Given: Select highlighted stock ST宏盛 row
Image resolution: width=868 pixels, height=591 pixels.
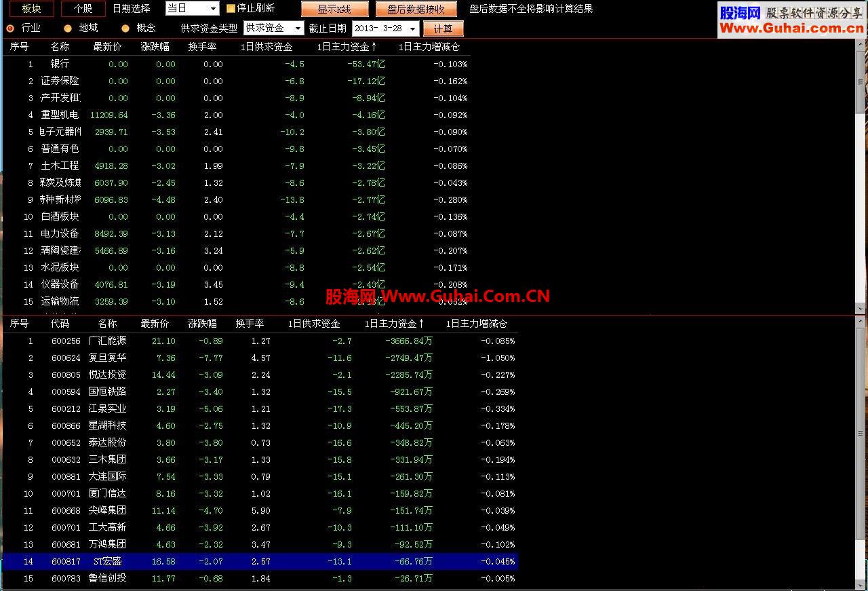Looking at the screenshot, I should point(260,561).
